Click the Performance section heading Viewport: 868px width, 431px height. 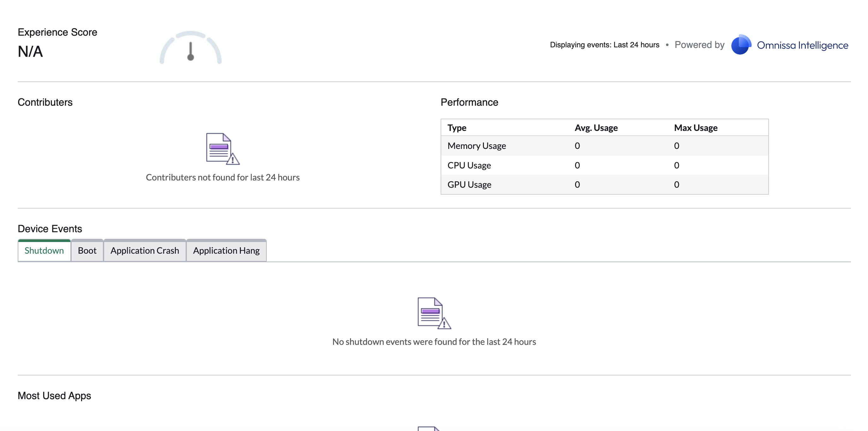(469, 102)
